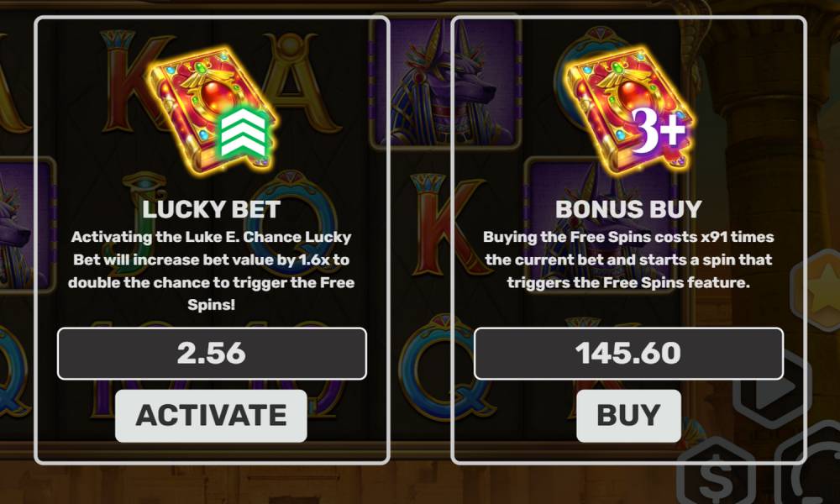
Task: Select the LUCKY BET heading
Action: click(211, 209)
